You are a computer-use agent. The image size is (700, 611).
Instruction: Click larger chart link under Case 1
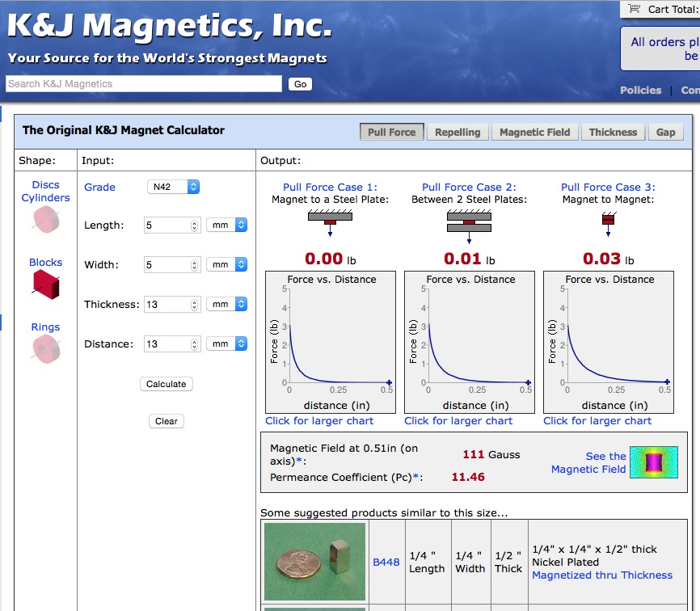click(x=319, y=421)
